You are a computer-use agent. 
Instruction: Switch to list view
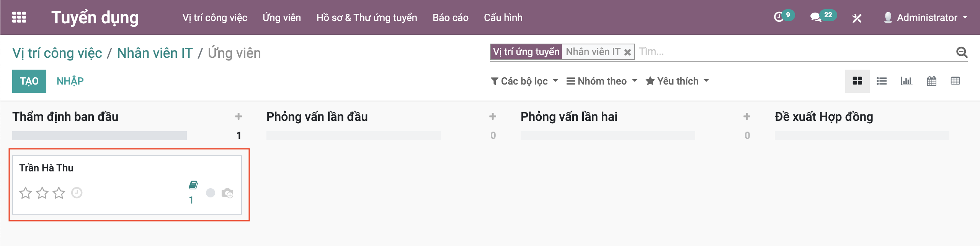click(x=882, y=81)
